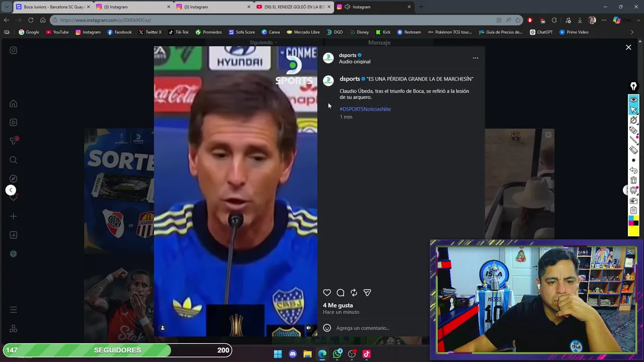Mute the video using speaker icon
The image size is (644, 362).
click(308, 328)
